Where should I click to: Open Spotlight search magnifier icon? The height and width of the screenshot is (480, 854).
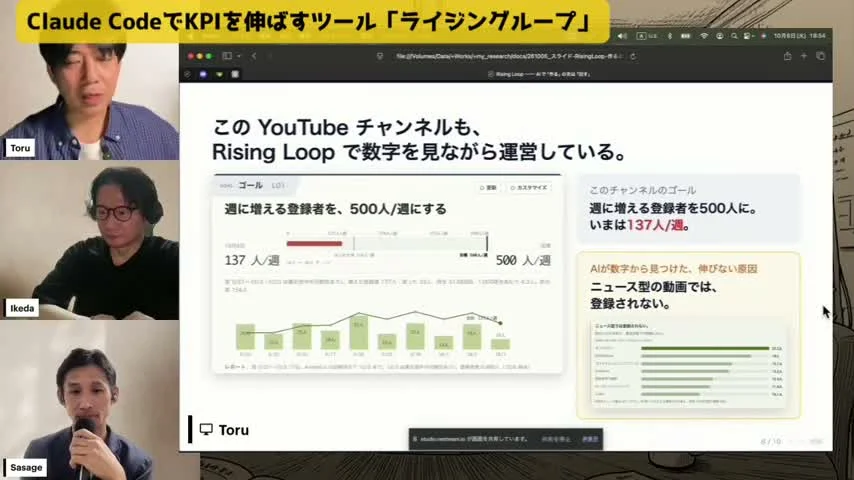pos(734,36)
